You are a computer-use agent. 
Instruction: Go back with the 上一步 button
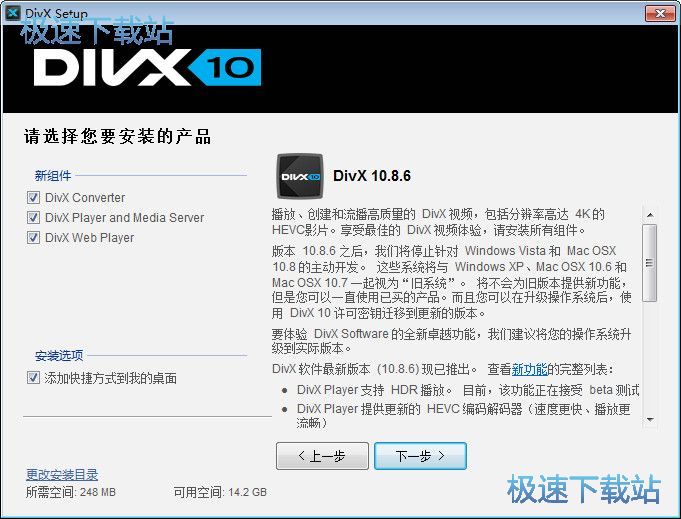click(322, 456)
